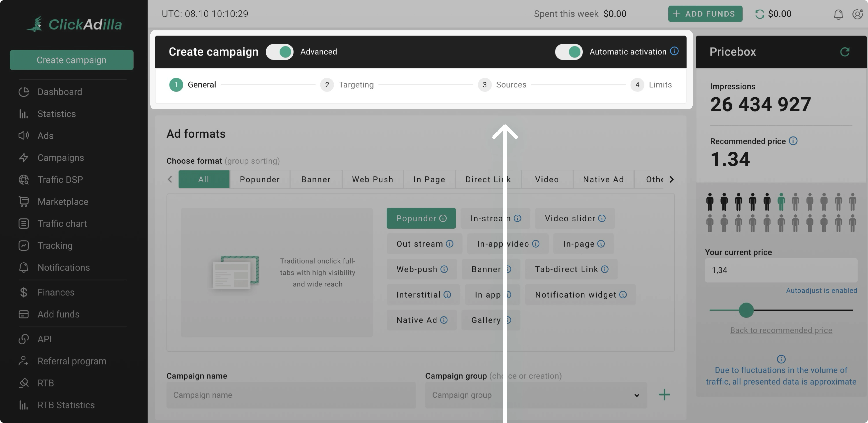Click the notification bell icon in header

pos(838,14)
